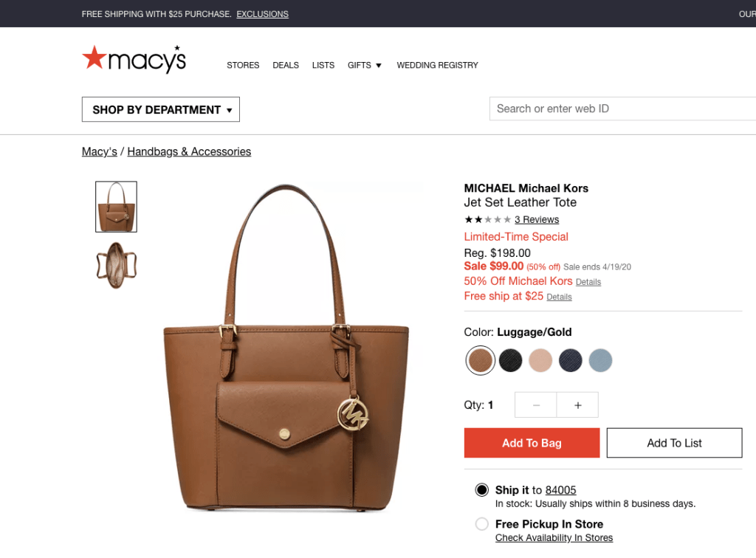The width and height of the screenshot is (756, 558).
Task: Choose the black color swatch
Action: [510, 360]
